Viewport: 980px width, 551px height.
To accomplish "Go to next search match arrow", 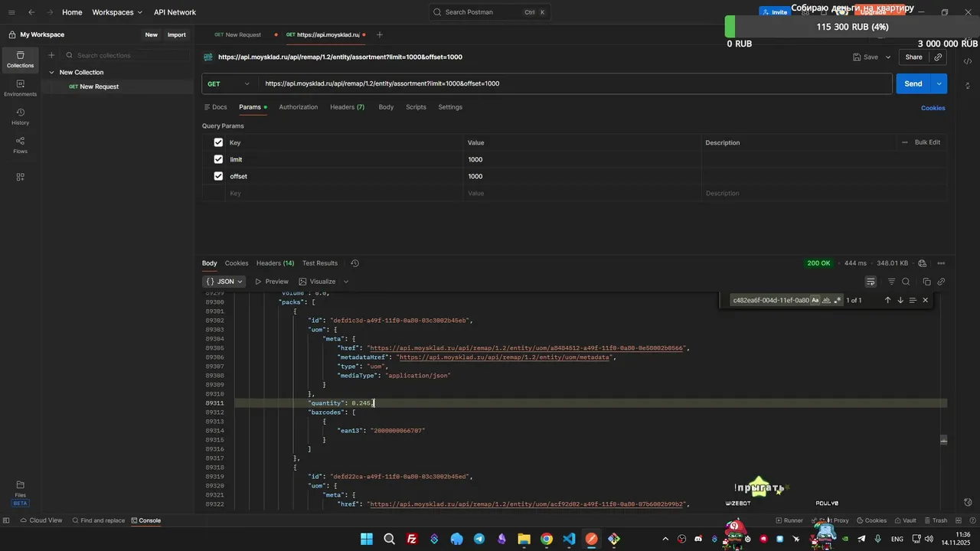I will (900, 300).
